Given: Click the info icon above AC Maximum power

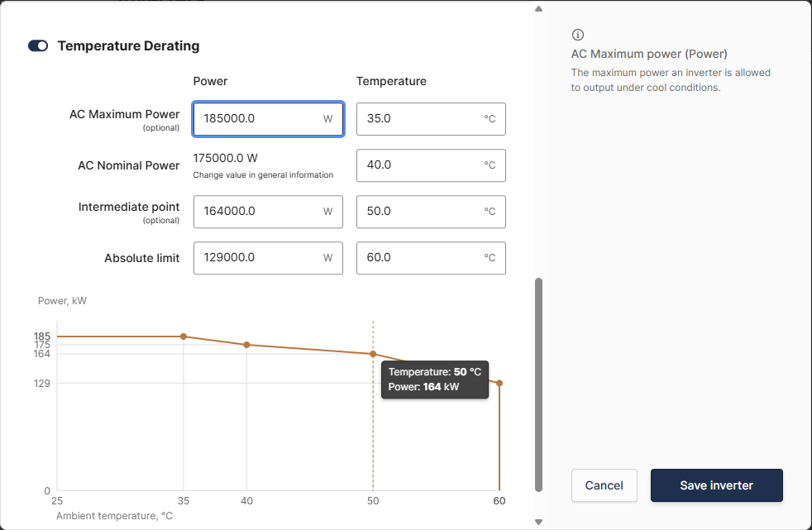Looking at the screenshot, I should [577, 35].
